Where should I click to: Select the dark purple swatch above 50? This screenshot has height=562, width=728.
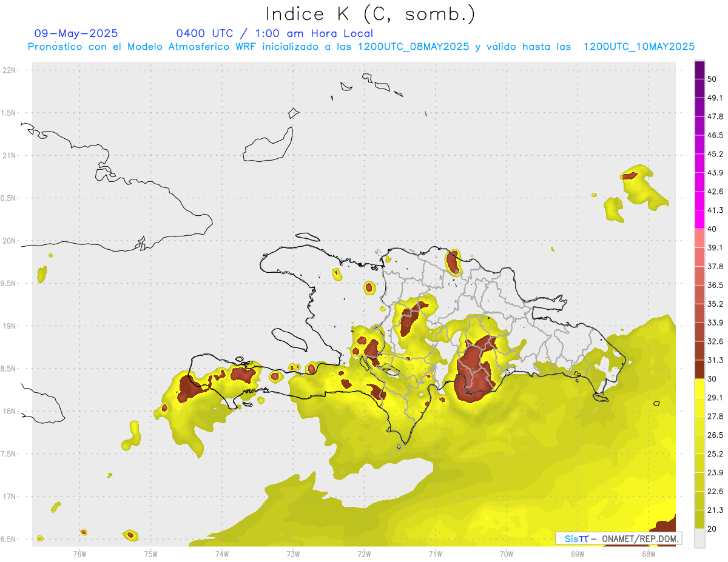pyautogui.click(x=699, y=70)
